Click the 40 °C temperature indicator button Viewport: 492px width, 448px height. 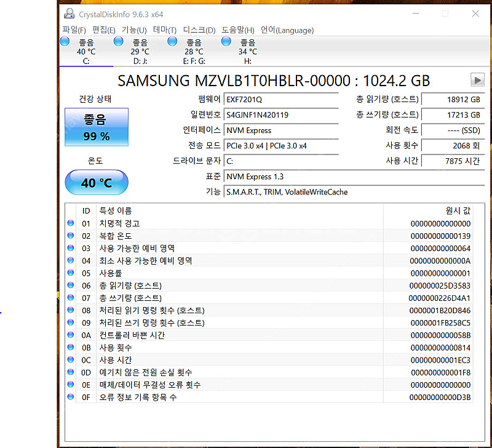pyautogui.click(x=97, y=182)
